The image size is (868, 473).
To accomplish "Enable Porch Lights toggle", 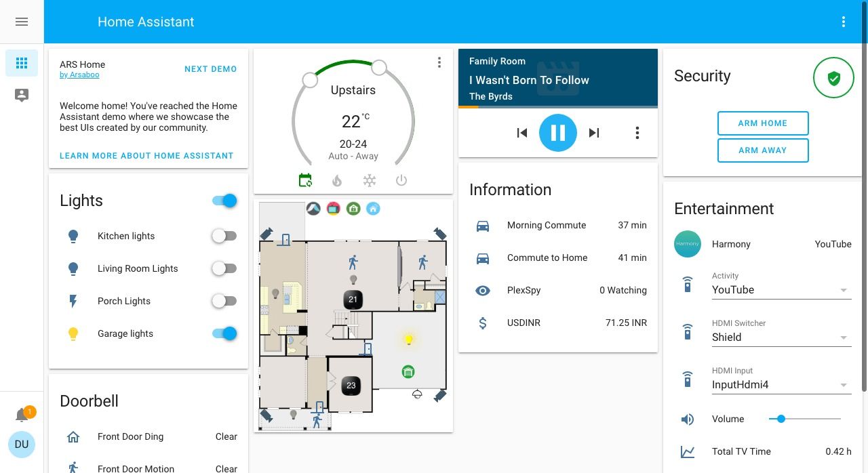I will (224, 301).
